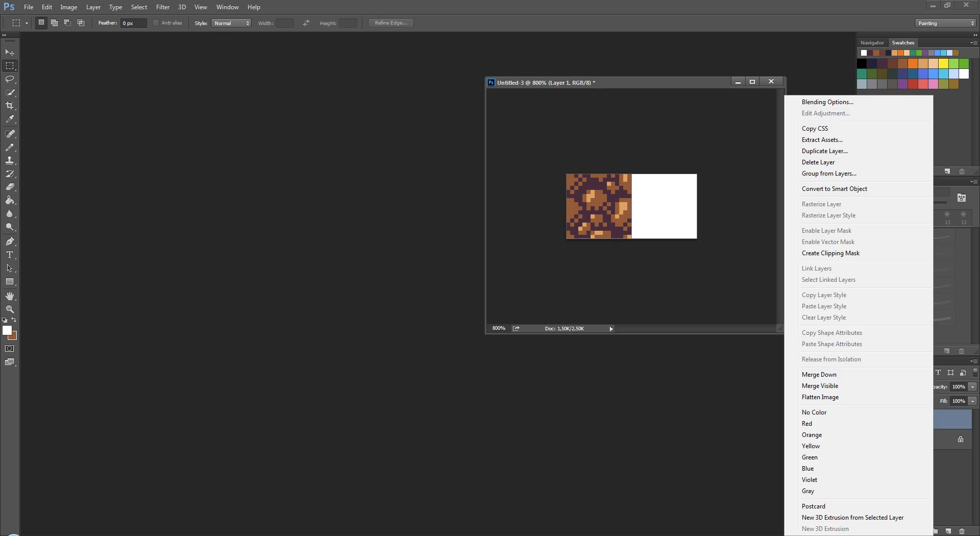
Task: Click the New selection mode button
Action: [x=41, y=23]
